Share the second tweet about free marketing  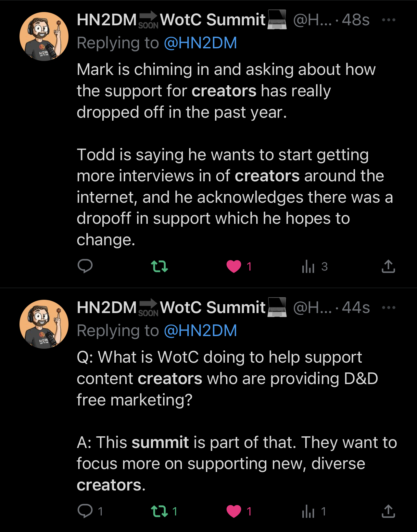(x=388, y=511)
